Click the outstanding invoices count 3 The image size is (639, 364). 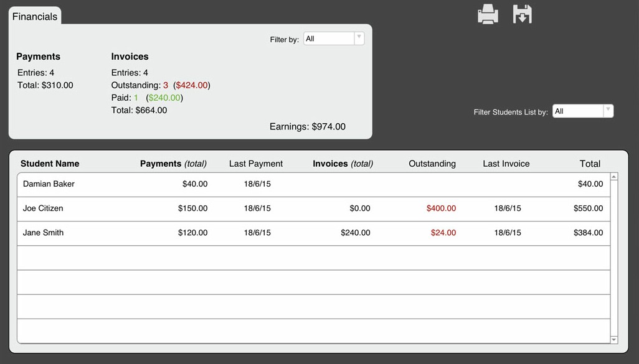166,85
